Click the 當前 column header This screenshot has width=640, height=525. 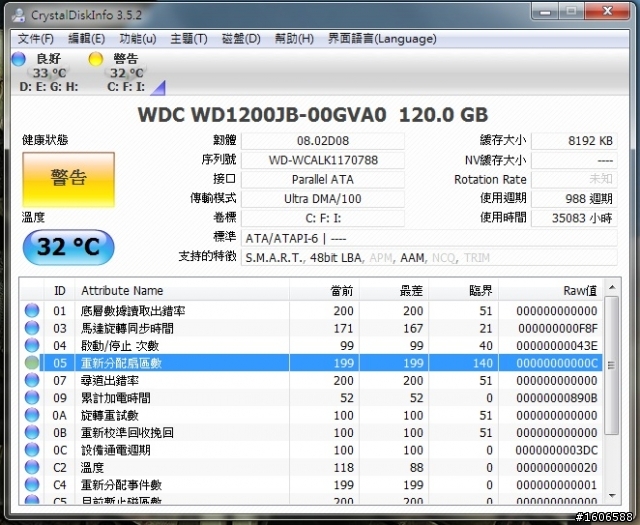pyautogui.click(x=324, y=291)
